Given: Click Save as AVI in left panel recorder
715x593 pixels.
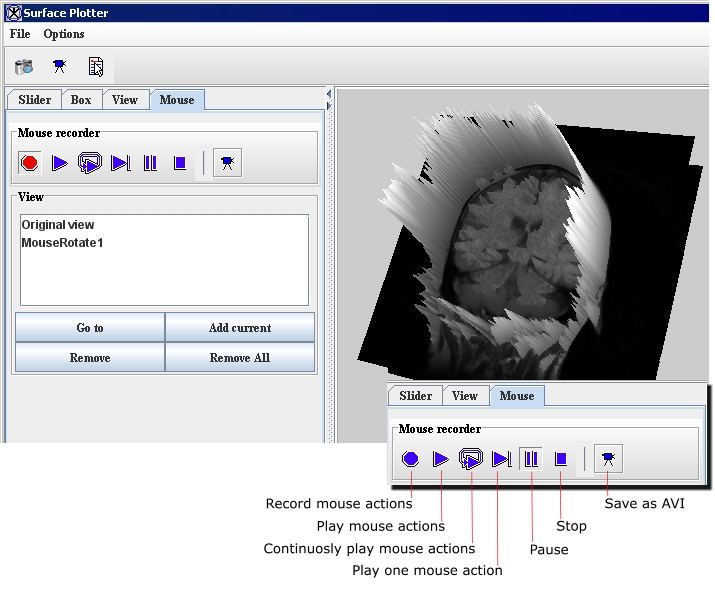Looking at the screenshot, I should click(x=228, y=163).
